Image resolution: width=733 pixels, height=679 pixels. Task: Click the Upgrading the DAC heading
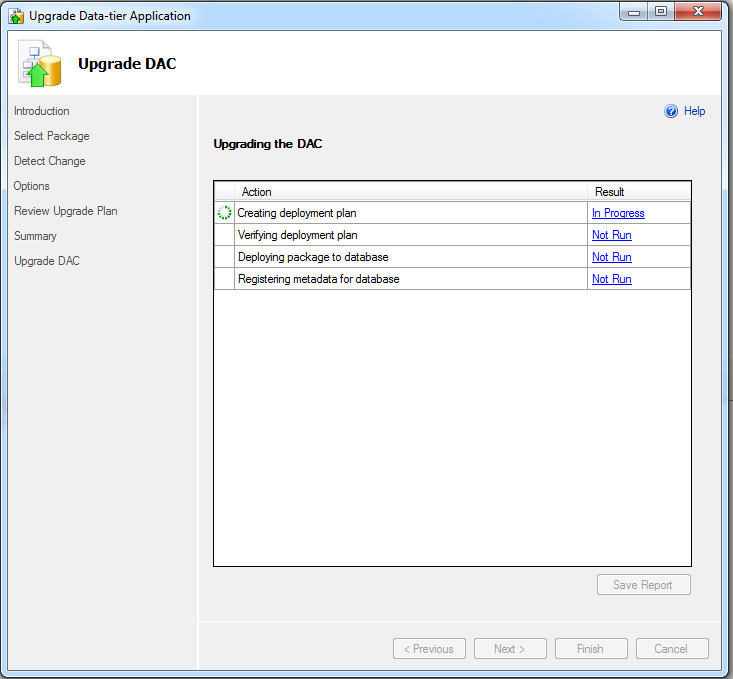point(268,144)
